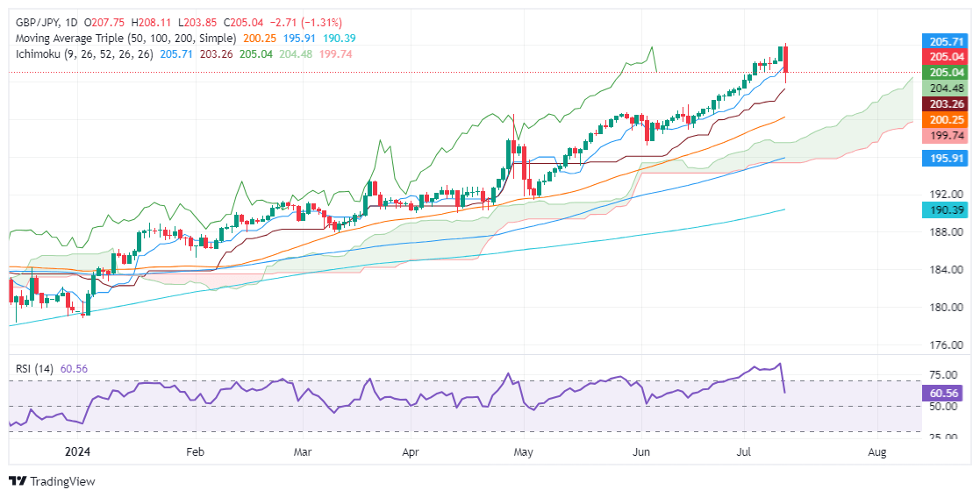Click the cyan 190.39 price axis tag

[947, 210]
